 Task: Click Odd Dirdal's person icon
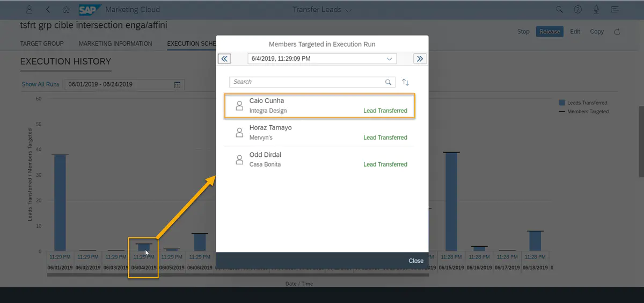pyautogui.click(x=240, y=160)
